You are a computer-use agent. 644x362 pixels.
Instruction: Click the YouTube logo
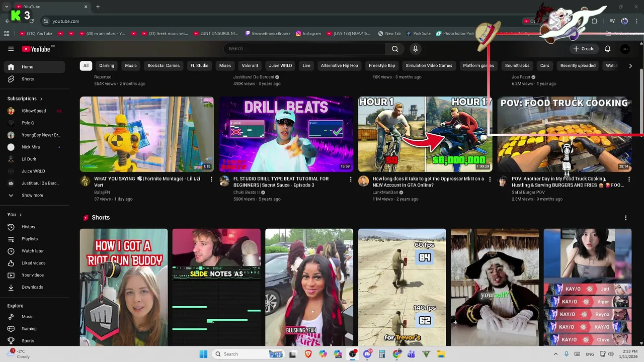36,49
